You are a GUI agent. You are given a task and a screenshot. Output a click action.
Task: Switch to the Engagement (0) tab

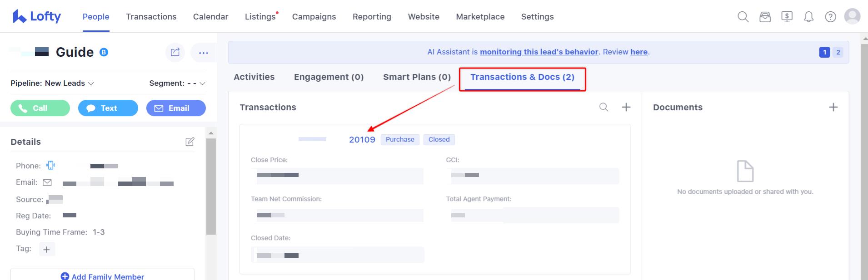click(x=329, y=77)
